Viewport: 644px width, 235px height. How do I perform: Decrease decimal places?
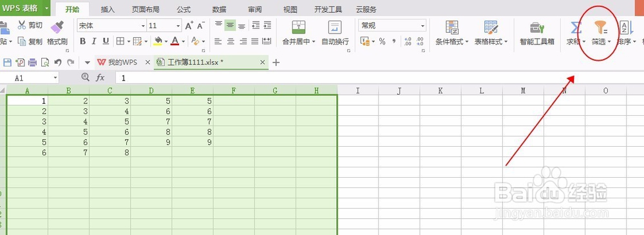[x=420, y=41]
